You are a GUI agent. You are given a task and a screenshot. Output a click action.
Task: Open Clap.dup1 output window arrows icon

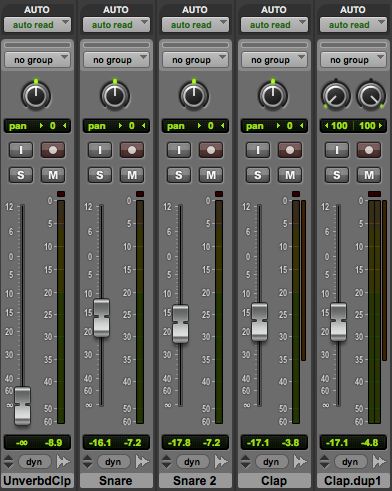pyautogui.click(x=379, y=462)
